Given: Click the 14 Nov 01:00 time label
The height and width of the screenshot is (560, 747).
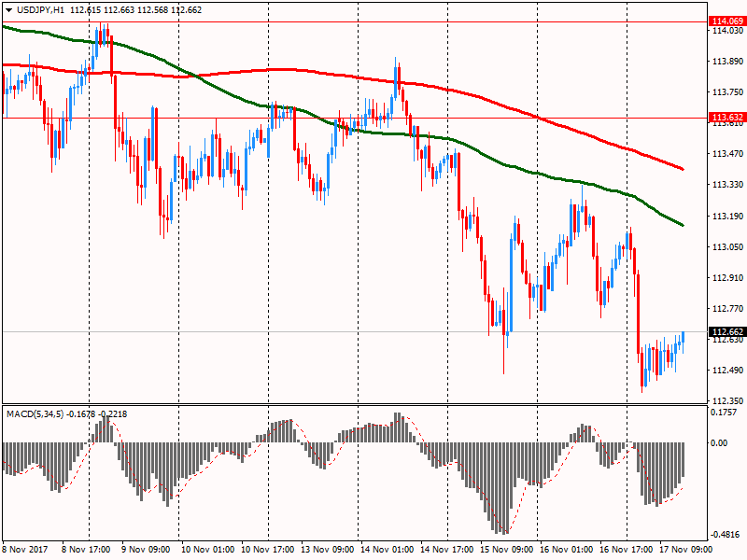Looking at the screenshot, I should pos(388,549).
